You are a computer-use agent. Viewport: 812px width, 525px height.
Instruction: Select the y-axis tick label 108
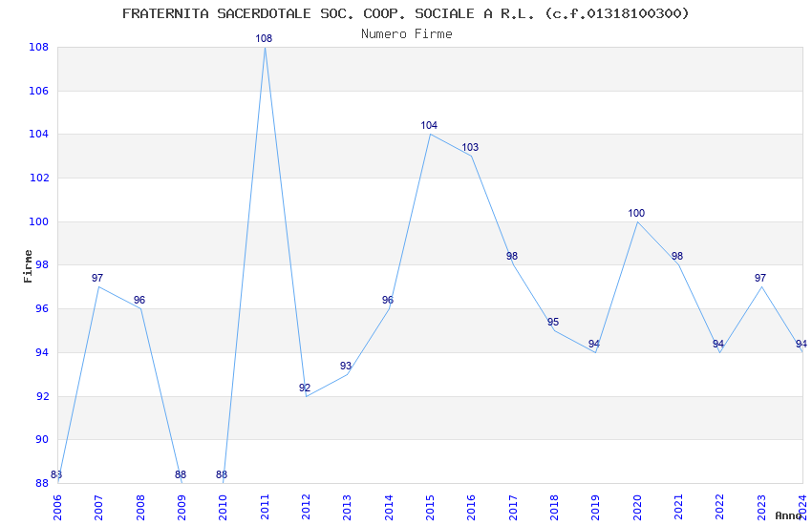[x=38, y=47]
